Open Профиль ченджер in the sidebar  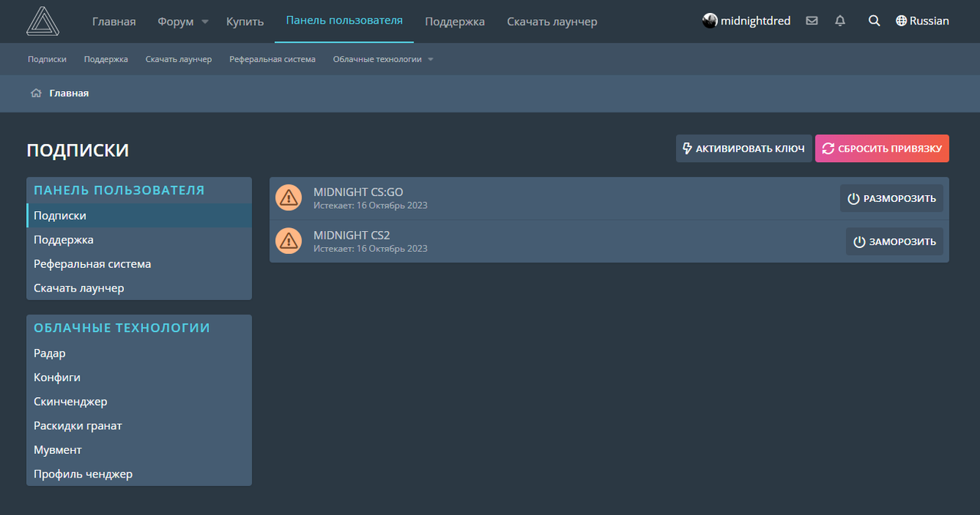[x=139, y=474]
